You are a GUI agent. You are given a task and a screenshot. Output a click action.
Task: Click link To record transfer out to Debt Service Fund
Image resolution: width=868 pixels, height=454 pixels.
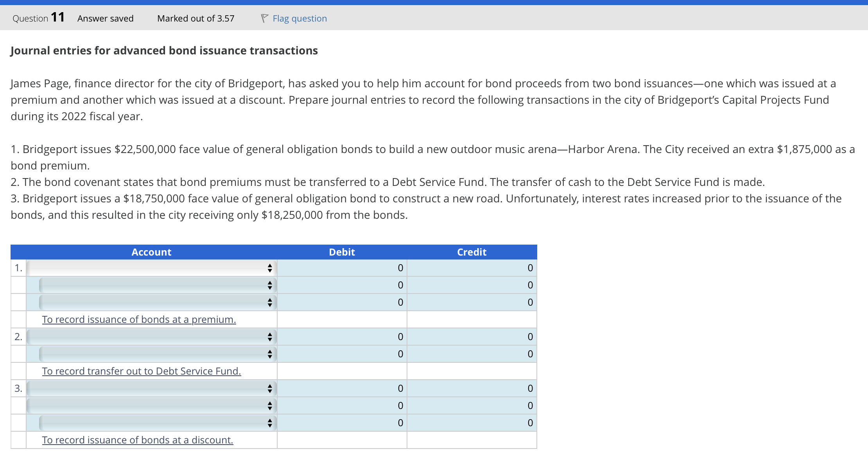pos(142,371)
